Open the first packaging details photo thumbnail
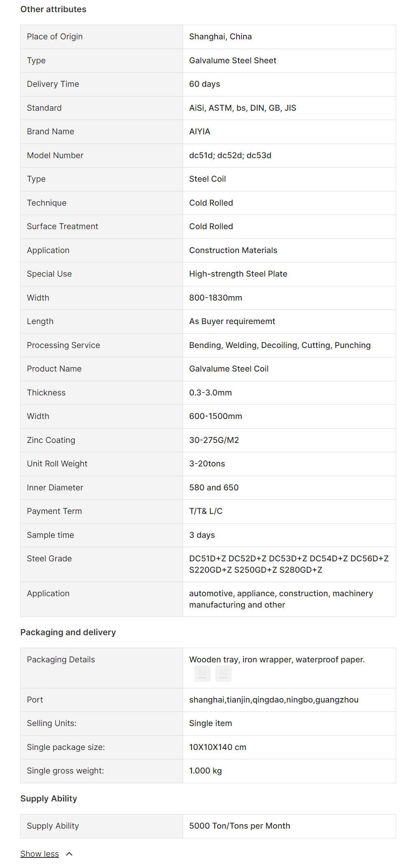418x868 pixels. tap(203, 673)
